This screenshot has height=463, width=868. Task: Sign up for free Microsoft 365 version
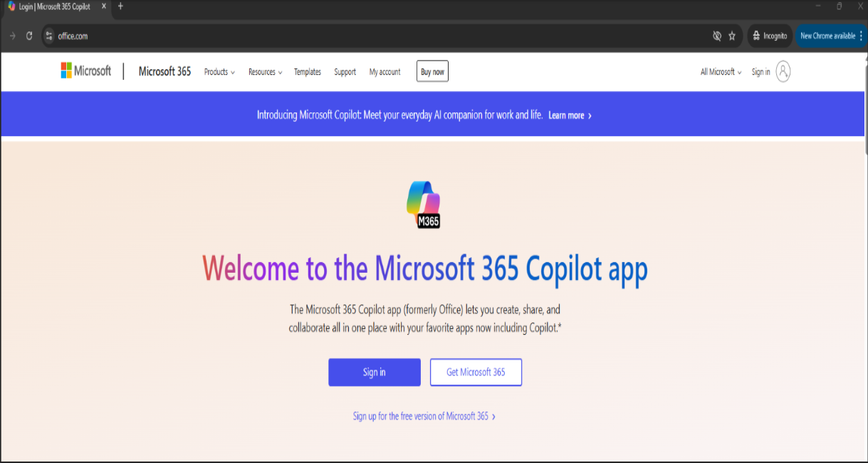coord(424,416)
